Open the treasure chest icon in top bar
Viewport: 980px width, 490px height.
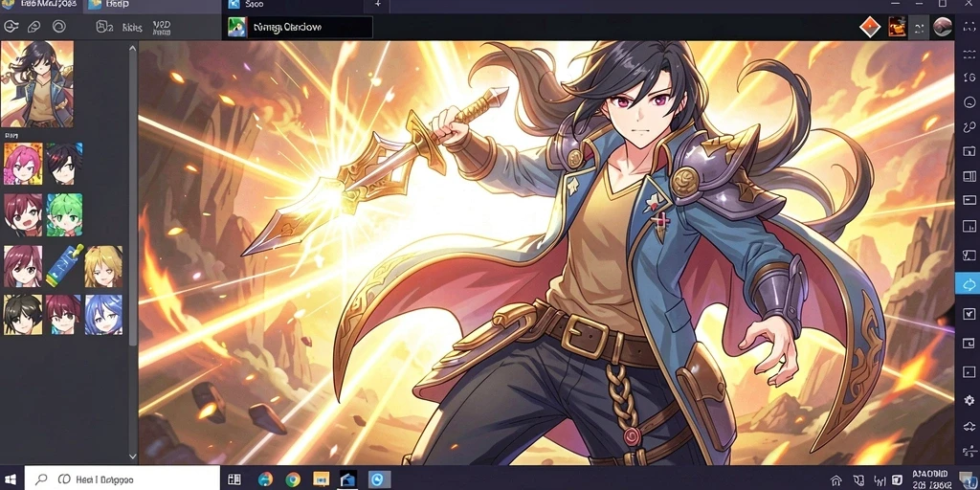point(898,27)
